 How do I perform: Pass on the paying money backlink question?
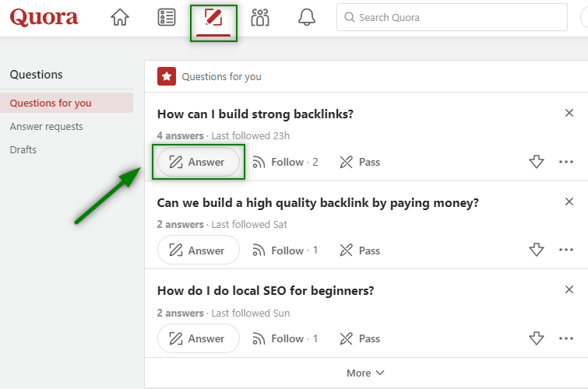click(x=360, y=251)
